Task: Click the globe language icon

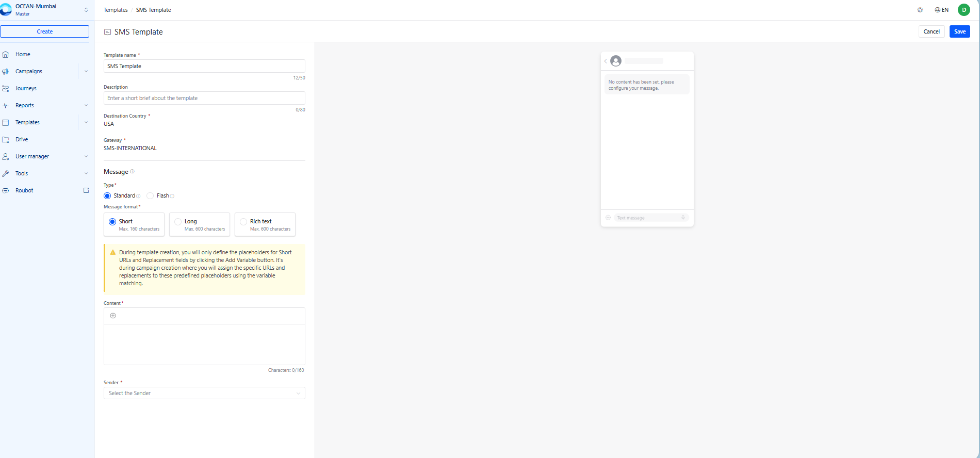Action: coord(938,10)
